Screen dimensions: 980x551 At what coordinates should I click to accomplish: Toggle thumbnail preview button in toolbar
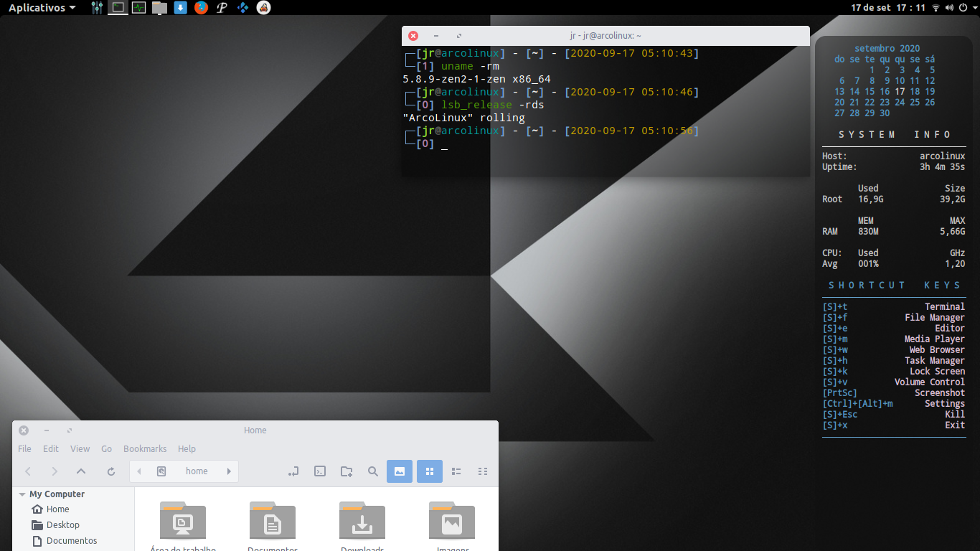pos(400,471)
